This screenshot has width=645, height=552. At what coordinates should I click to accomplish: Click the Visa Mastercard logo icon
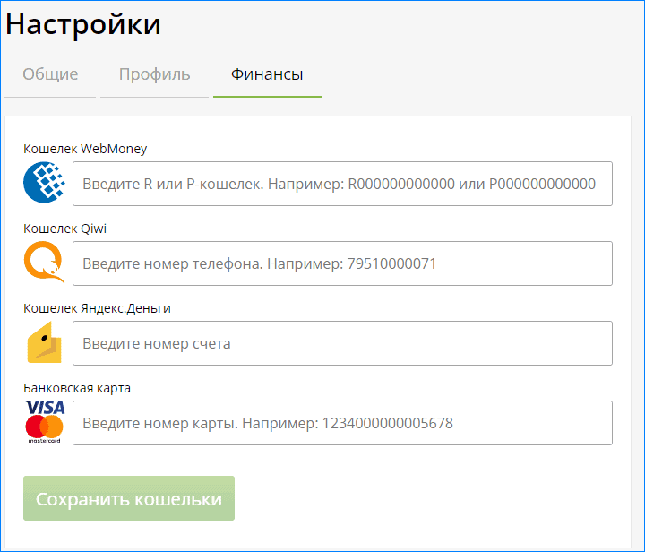[45, 422]
